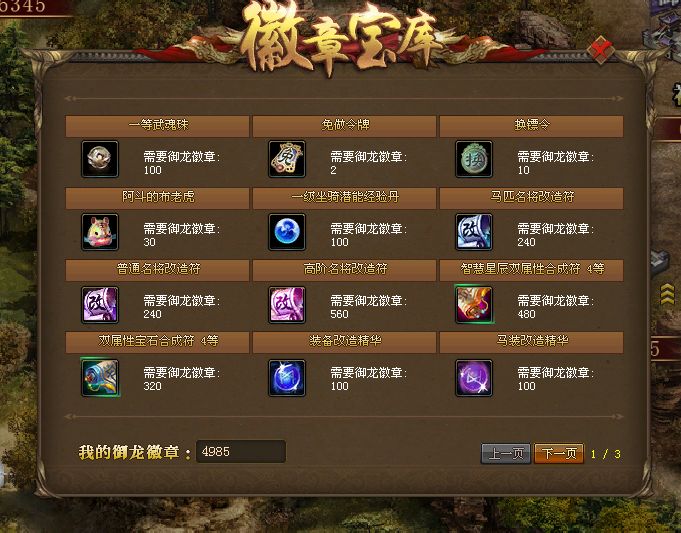Expand the yellow chevron arrows at right edge
Screen dimensions: 681x533
pyautogui.click(x=667, y=293)
